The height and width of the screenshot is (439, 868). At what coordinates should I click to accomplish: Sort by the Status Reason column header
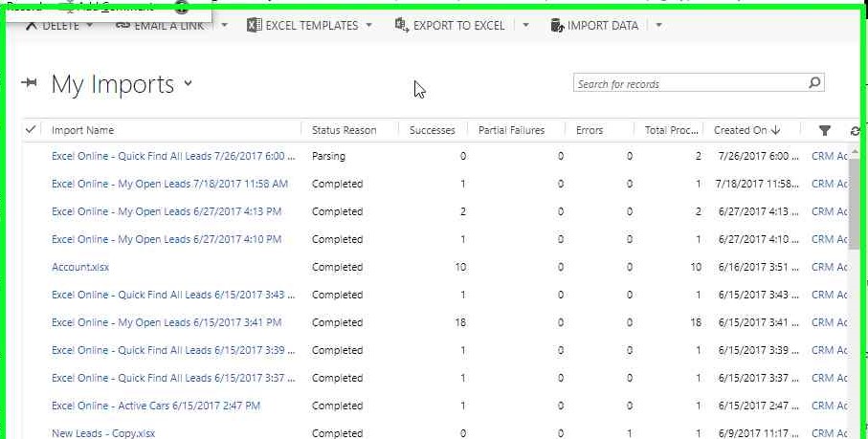(344, 130)
